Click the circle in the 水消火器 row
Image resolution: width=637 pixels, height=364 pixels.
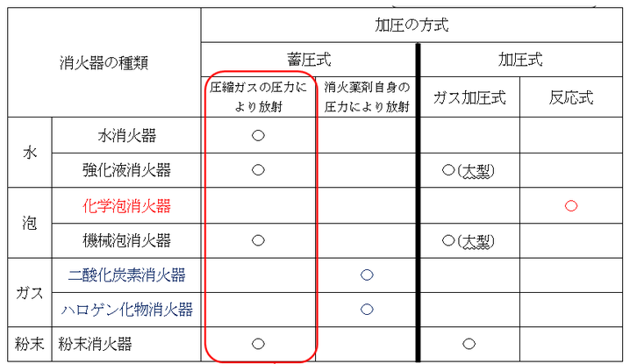(258, 135)
